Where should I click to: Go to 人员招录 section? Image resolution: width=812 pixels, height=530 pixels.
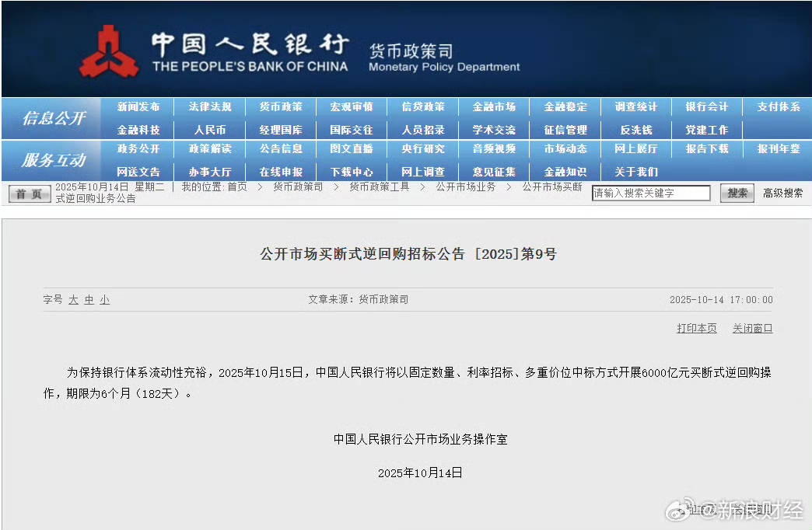click(423, 130)
